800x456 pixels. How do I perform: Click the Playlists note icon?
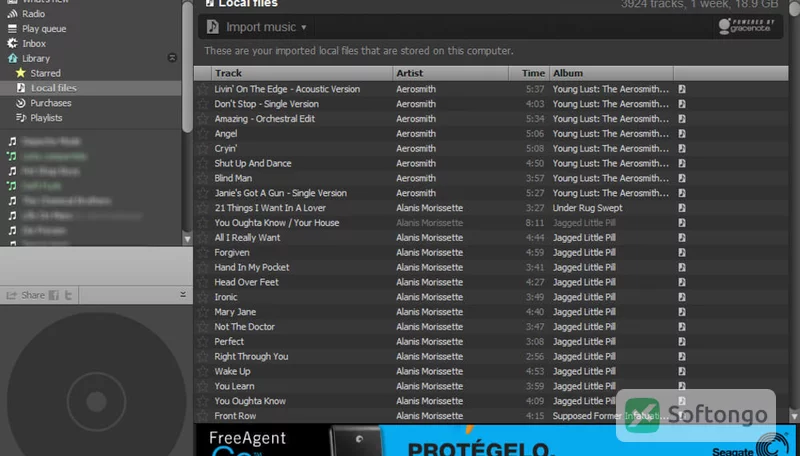coord(20,117)
